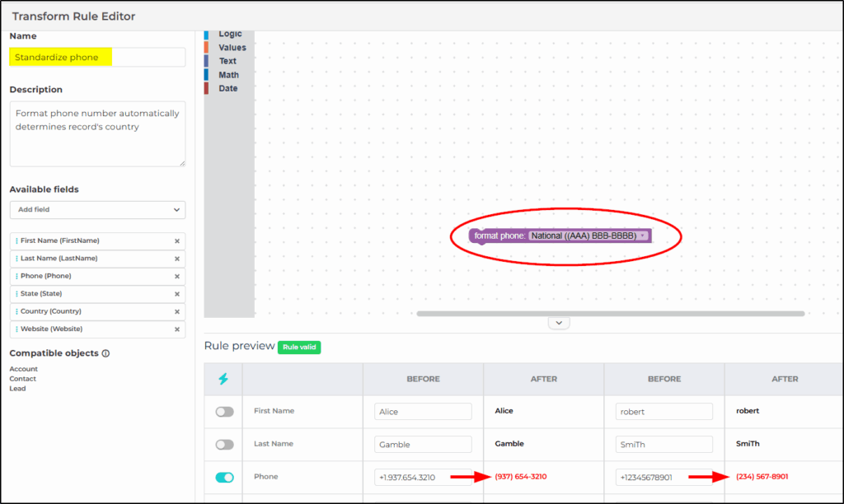
Task: Edit the robert First Name before value
Action: pos(664,412)
